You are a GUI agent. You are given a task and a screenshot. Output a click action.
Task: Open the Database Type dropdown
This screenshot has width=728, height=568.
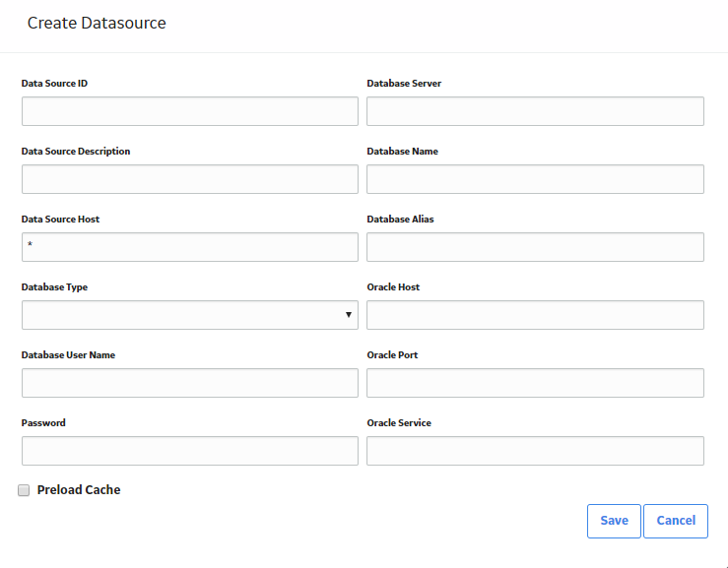(190, 315)
